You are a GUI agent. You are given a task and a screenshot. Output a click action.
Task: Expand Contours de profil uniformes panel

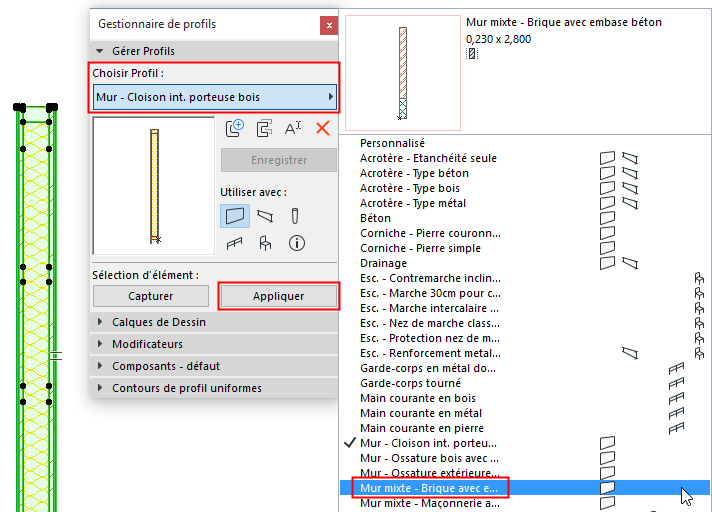[214, 388]
